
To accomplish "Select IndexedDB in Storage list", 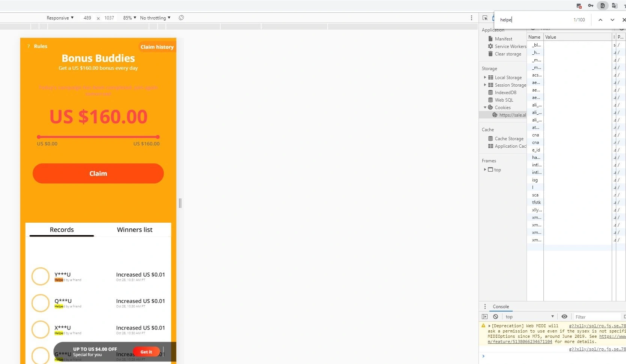I will (506, 92).
